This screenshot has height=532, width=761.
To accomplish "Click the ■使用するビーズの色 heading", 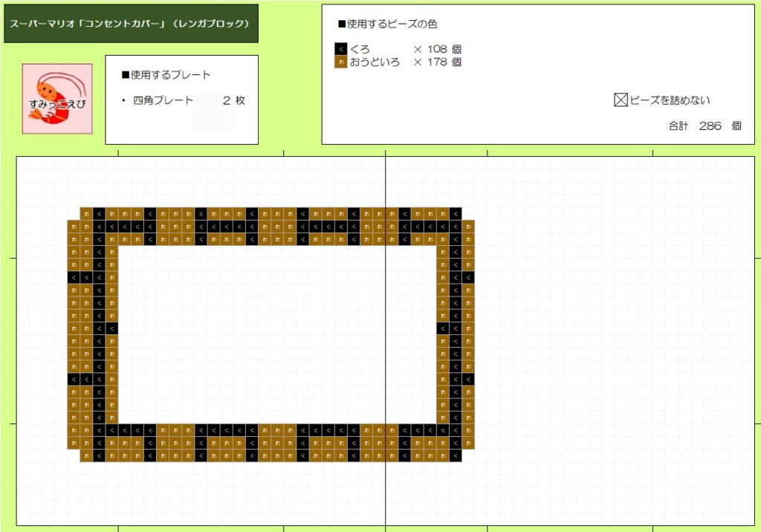I will tap(387, 24).
